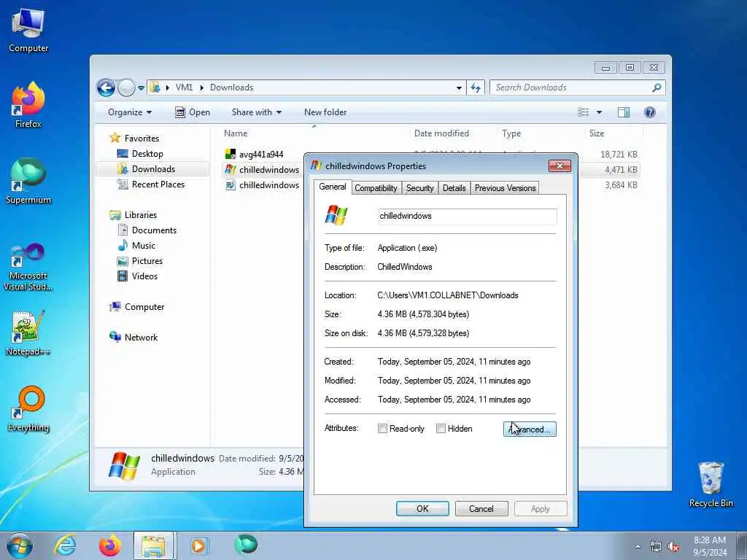Expand the VM1 breadcrumb arrow
Viewport: 747px width, 560px height.
[x=202, y=87]
